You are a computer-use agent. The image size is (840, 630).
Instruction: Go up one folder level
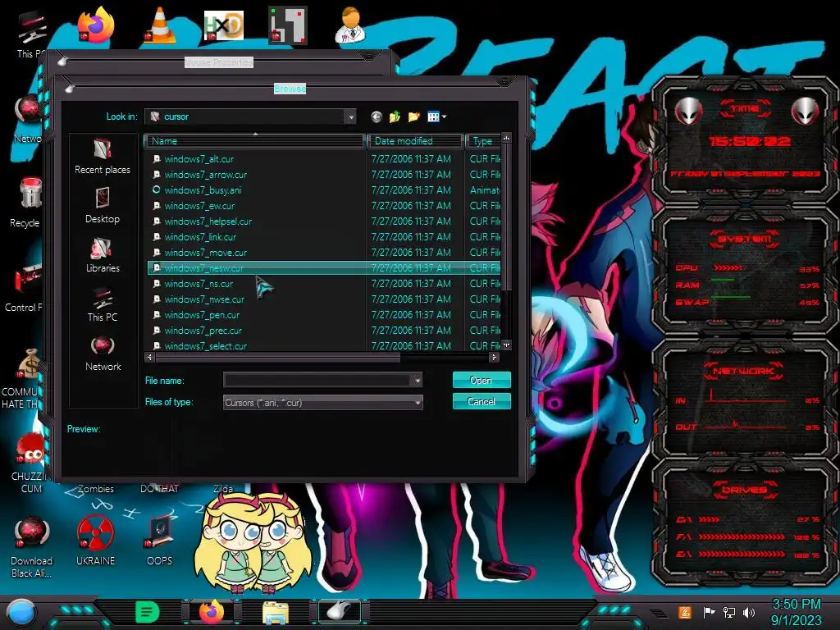[395, 116]
